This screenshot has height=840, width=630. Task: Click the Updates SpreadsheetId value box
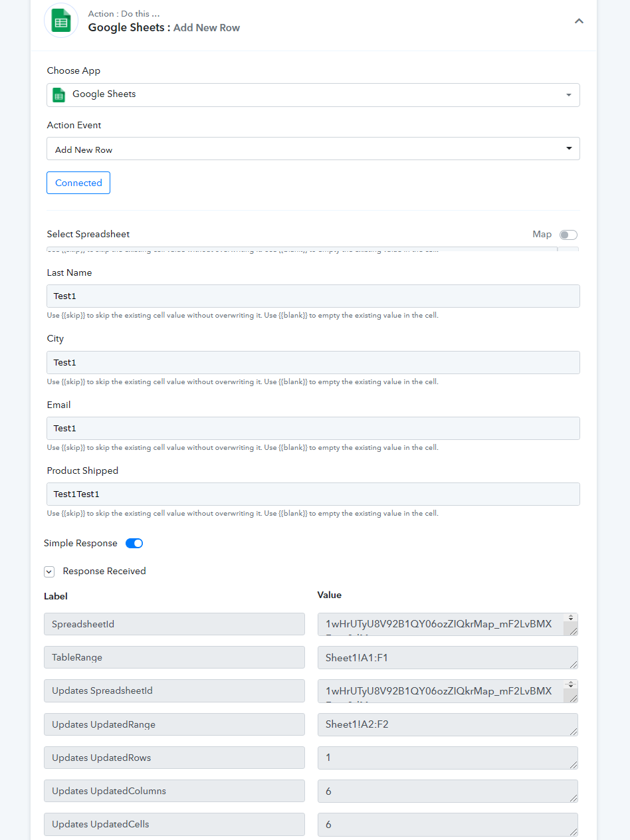tap(447, 690)
